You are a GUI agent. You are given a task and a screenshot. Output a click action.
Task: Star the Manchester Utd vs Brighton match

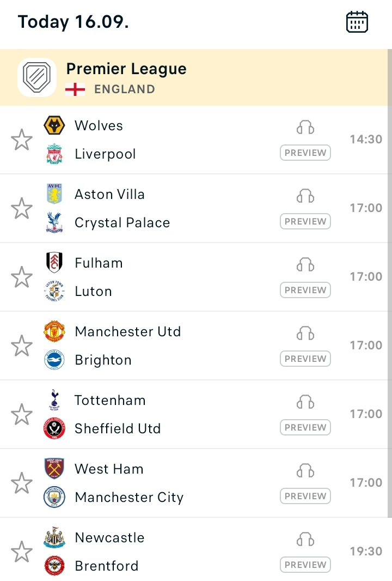click(22, 346)
